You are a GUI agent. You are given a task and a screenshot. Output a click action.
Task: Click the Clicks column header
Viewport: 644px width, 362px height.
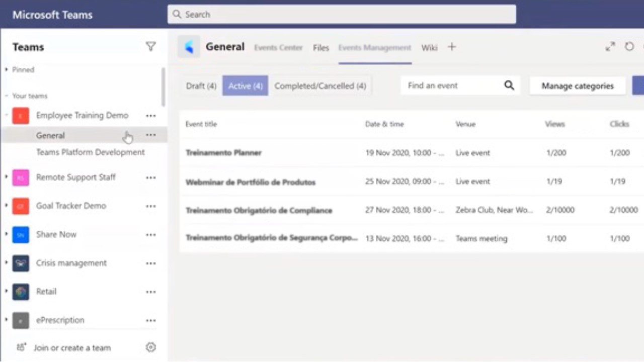(x=619, y=124)
